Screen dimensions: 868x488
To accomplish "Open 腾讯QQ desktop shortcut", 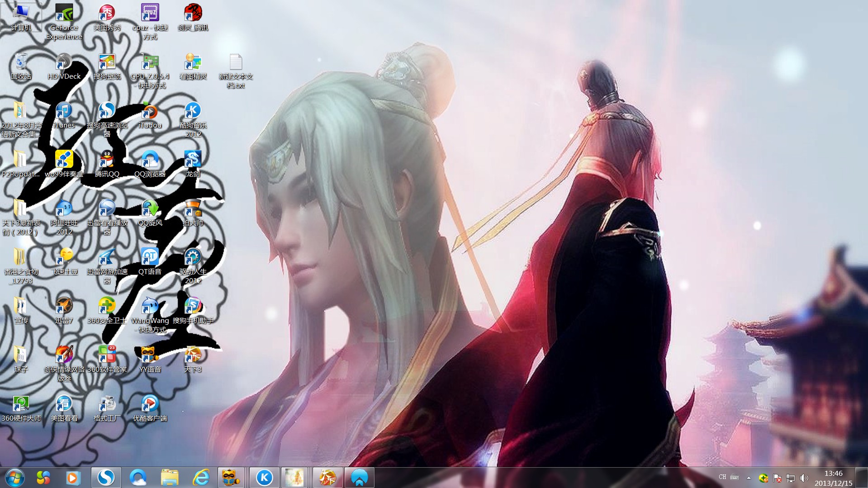I will (x=107, y=164).
